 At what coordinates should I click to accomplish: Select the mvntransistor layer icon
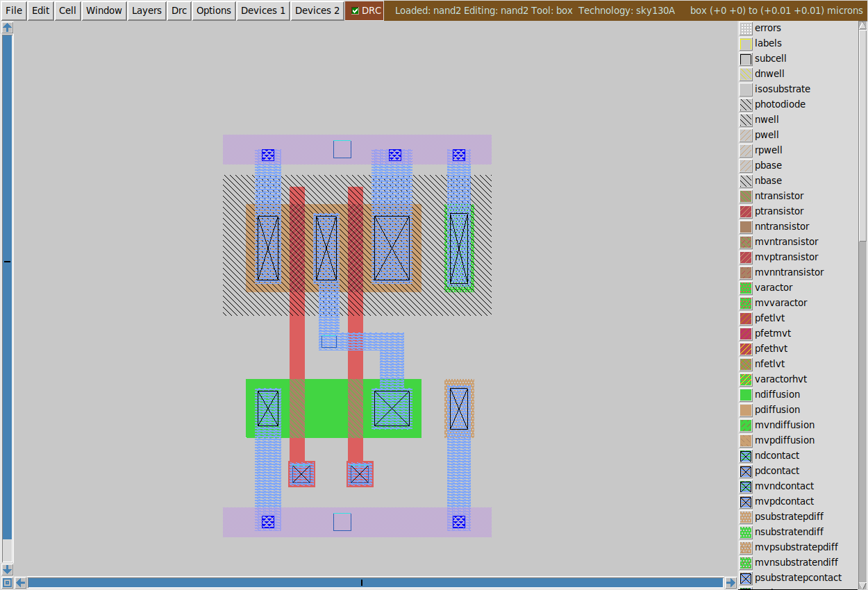tap(746, 242)
